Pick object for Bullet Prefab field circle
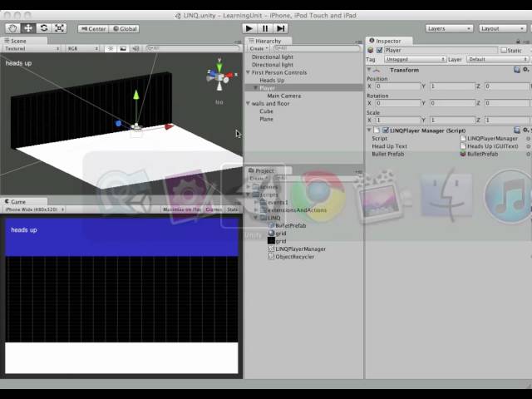The image size is (532, 399). (528, 154)
